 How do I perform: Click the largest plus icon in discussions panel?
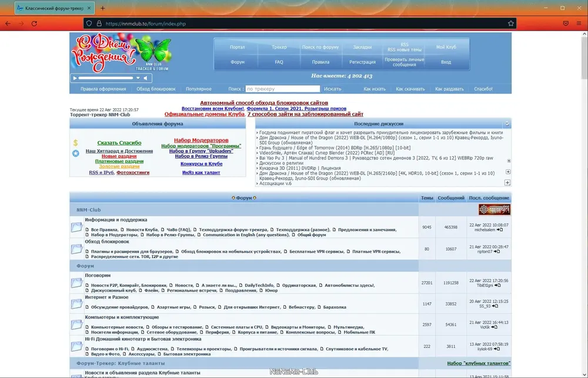pyautogui.click(x=507, y=183)
